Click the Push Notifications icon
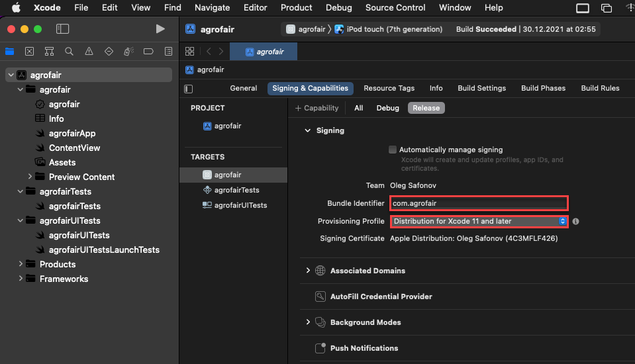The height and width of the screenshot is (364, 635). (x=320, y=348)
